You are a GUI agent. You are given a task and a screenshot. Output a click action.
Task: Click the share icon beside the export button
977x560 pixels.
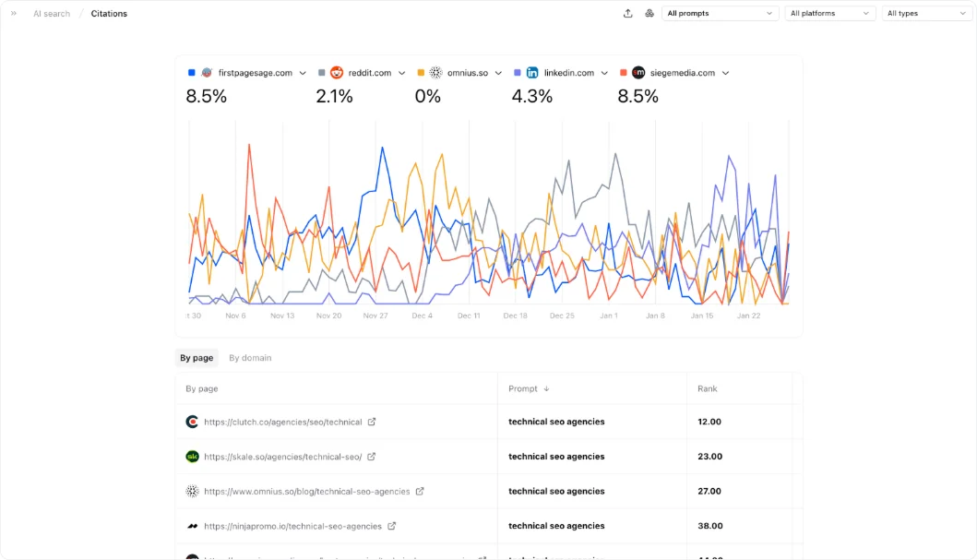coord(649,13)
